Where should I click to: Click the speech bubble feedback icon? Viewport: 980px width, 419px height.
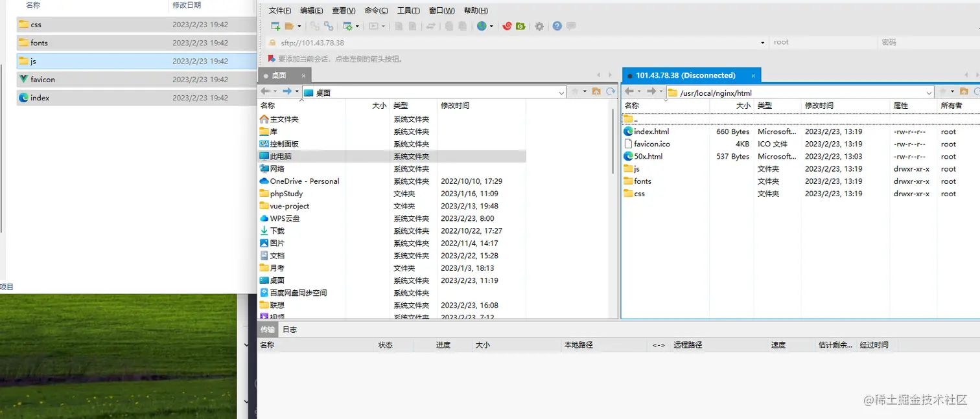571,27
